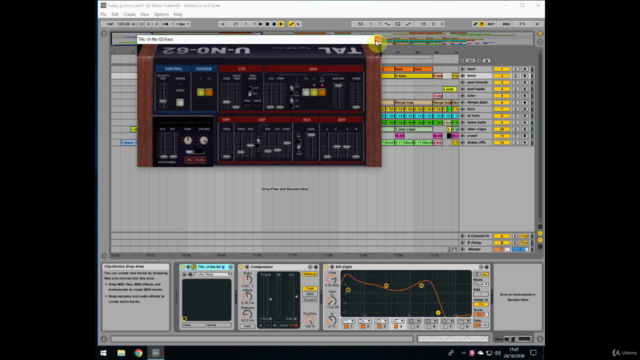Select the toms bells track name
Viewport: 640px width, 360px height.
tap(476, 122)
